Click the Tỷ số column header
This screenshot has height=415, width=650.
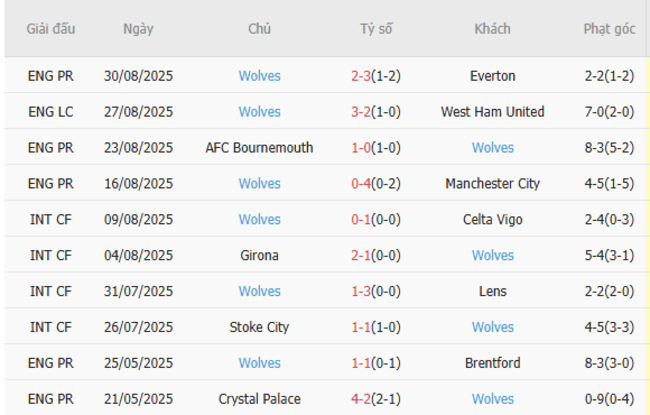[x=376, y=29]
